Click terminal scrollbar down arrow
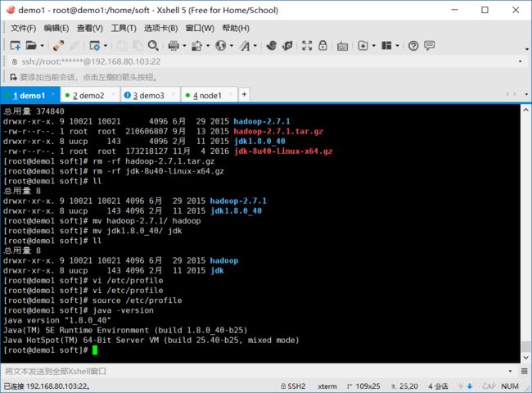The height and width of the screenshot is (393, 532). pyautogui.click(x=526, y=357)
